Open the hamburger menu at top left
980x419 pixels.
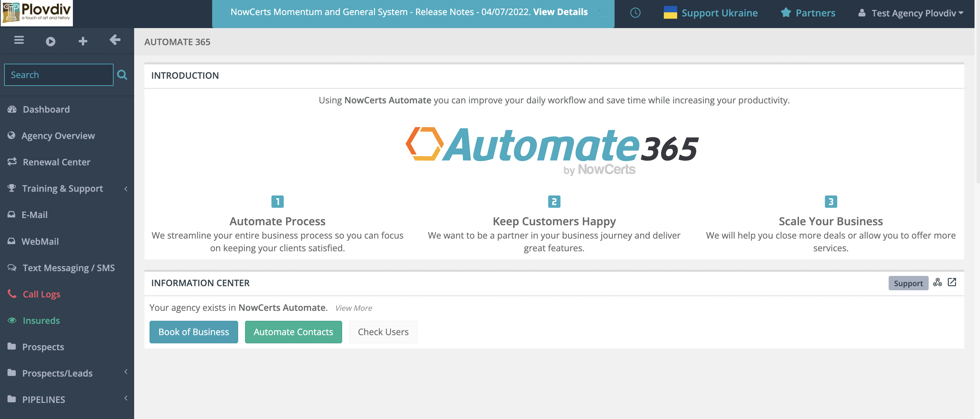tap(18, 40)
